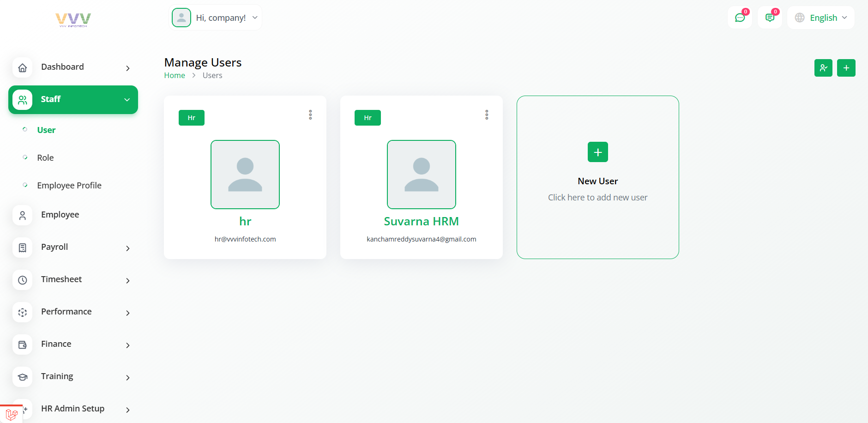
Task: Click the user log icon button
Action: (823, 68)
